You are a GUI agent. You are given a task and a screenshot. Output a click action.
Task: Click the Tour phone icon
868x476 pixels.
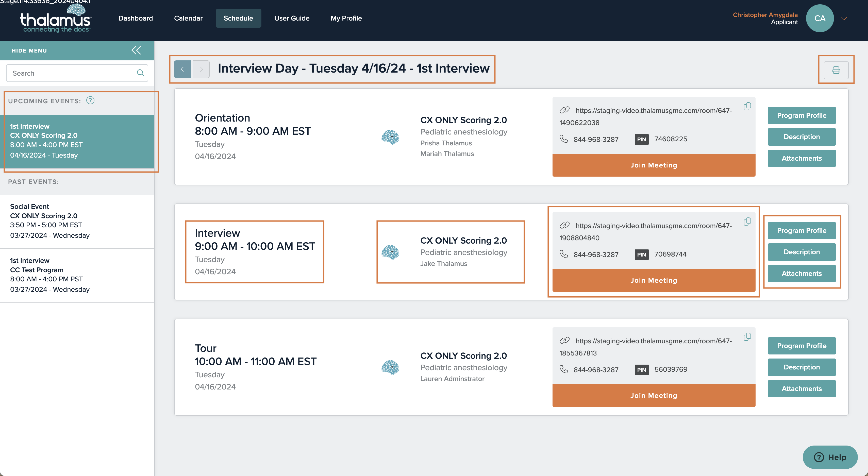pos(563,369)
